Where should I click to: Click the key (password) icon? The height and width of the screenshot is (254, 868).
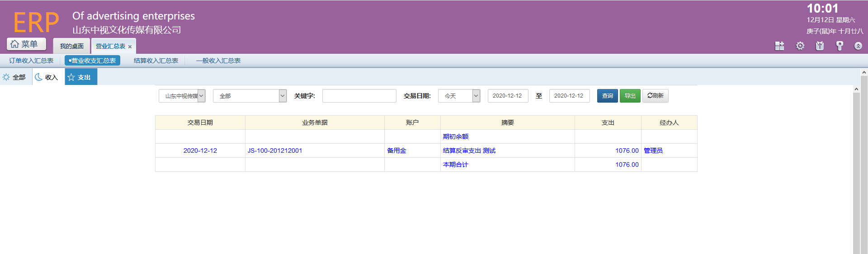click(840, 46)
